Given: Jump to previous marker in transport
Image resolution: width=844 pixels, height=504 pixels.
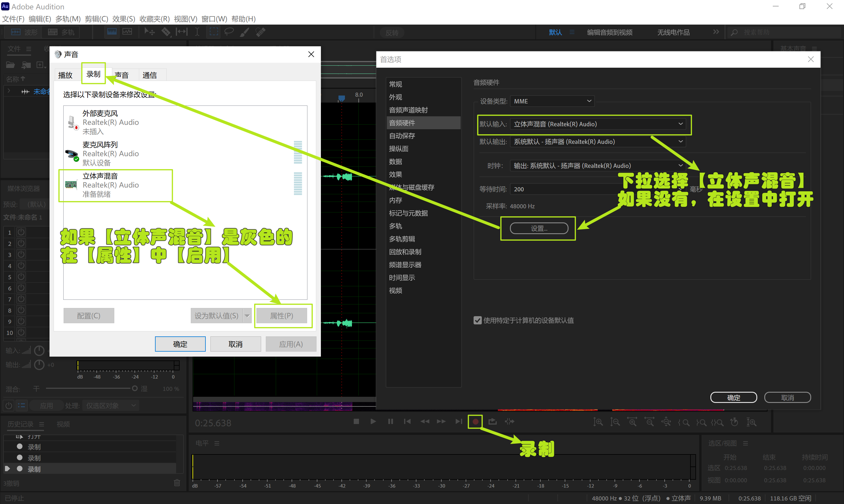Looking at the screenshot, I should [x=407, y=421].
